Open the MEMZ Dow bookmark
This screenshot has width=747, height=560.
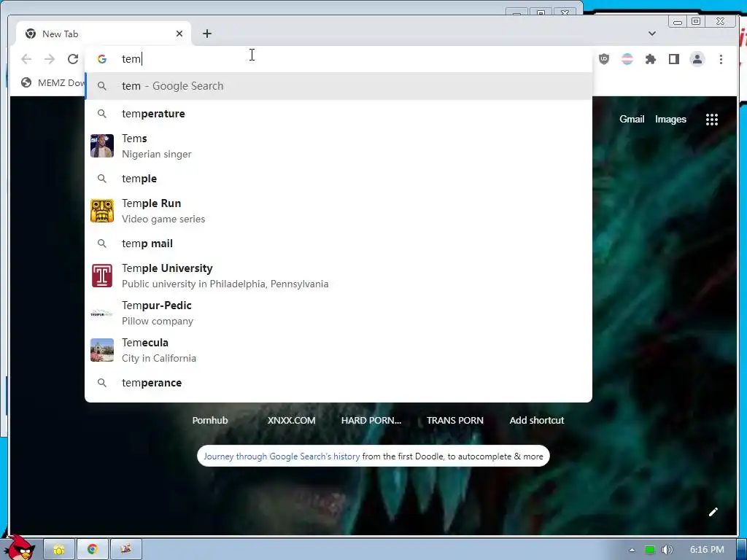tap(53, 83)
